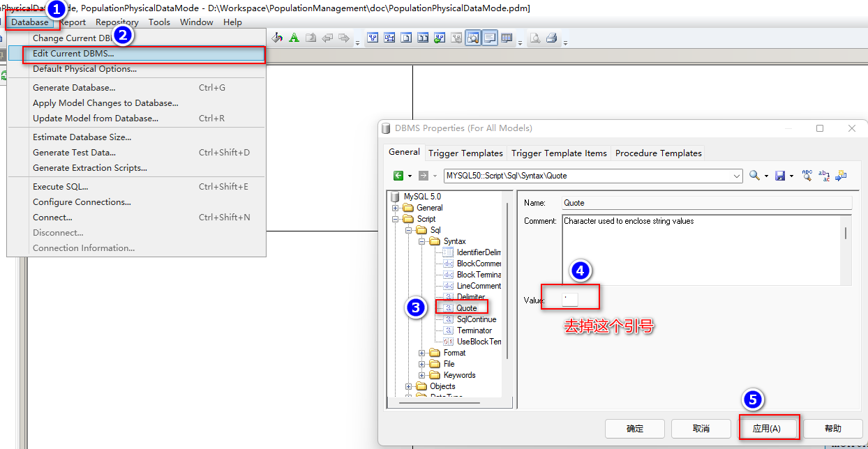
Task: Click the Print Preview icon
Action: 534,38
